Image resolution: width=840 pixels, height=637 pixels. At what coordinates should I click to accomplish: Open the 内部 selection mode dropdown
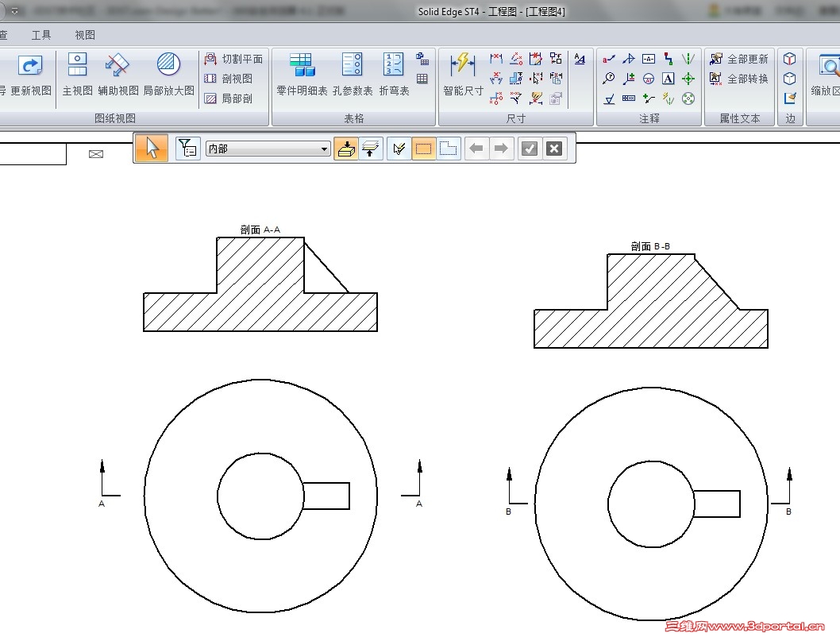click(268, 149)
